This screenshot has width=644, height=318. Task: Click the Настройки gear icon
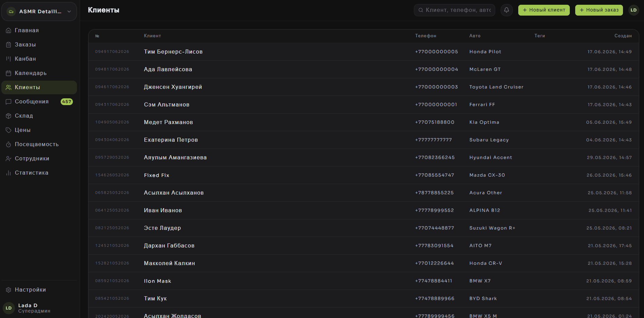8,290
